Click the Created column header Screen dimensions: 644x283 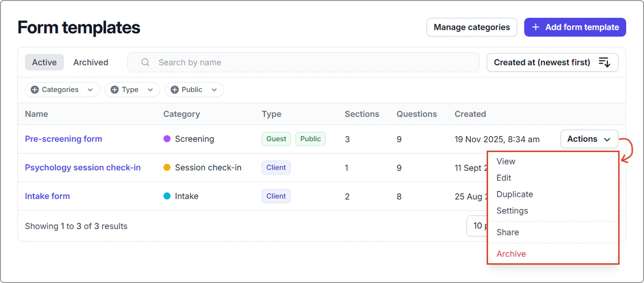[x=470, y=114]
